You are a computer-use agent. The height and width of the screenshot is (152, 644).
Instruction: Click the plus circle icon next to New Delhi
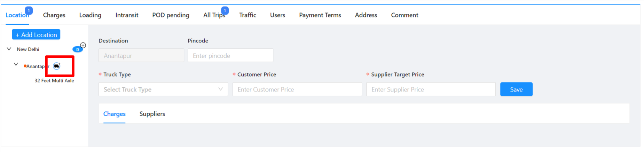pyautogui.click(x=83, y=45)
